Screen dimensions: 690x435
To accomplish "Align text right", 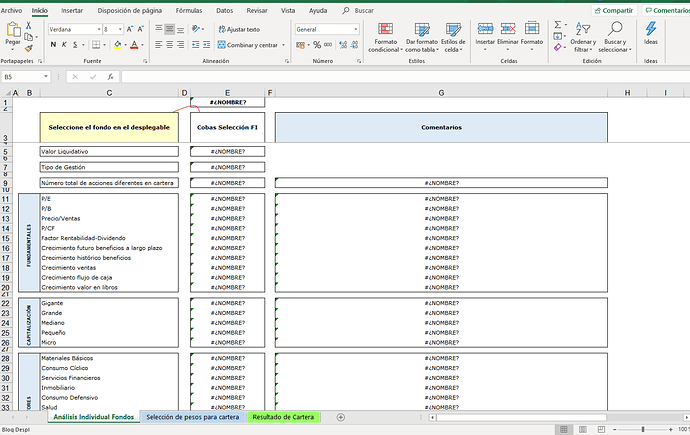I will click(180, 44).
